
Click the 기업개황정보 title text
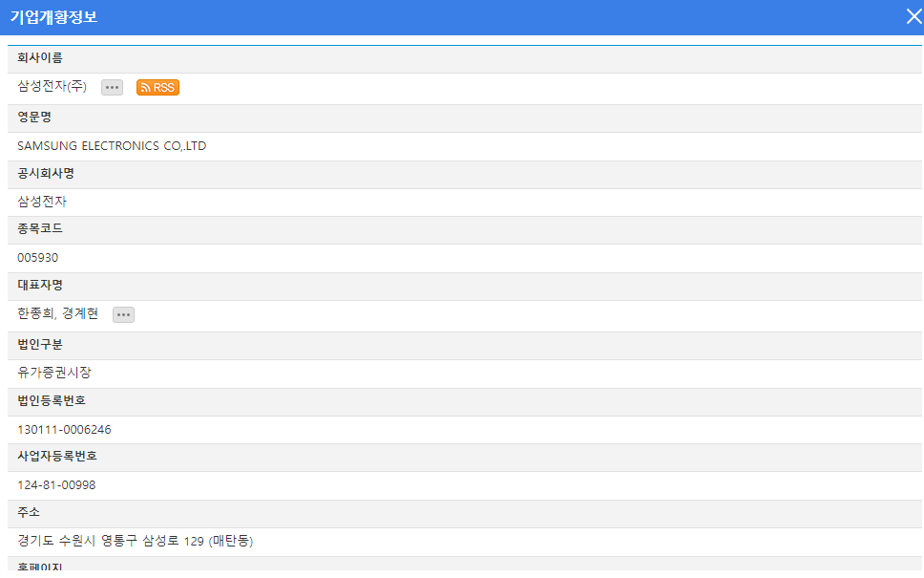point(53,17)
